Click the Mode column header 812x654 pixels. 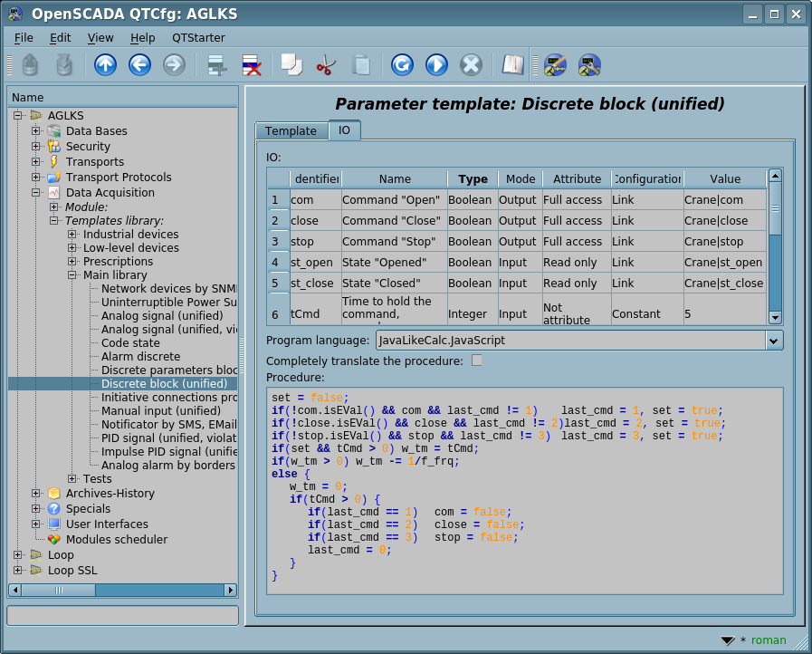tap(521, 178)
